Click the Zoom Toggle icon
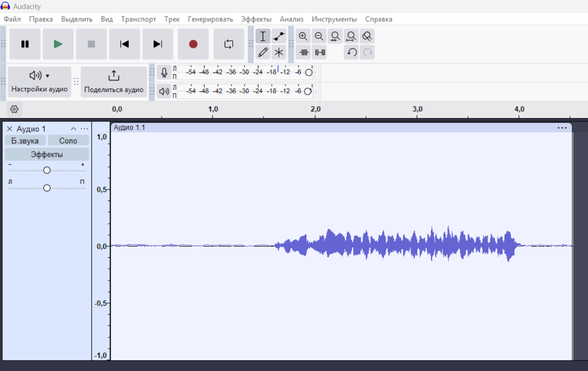This screenshot has width=588, height=371. [367, 36]
